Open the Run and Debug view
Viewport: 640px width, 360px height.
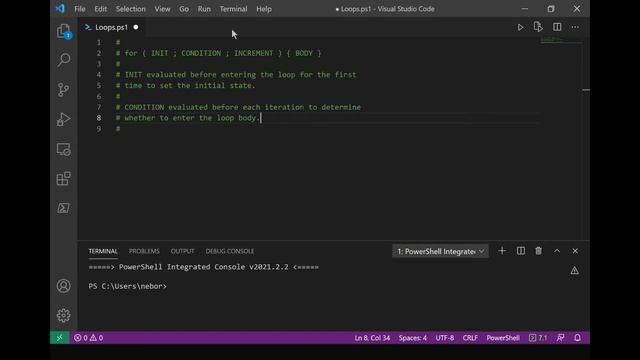64,119
